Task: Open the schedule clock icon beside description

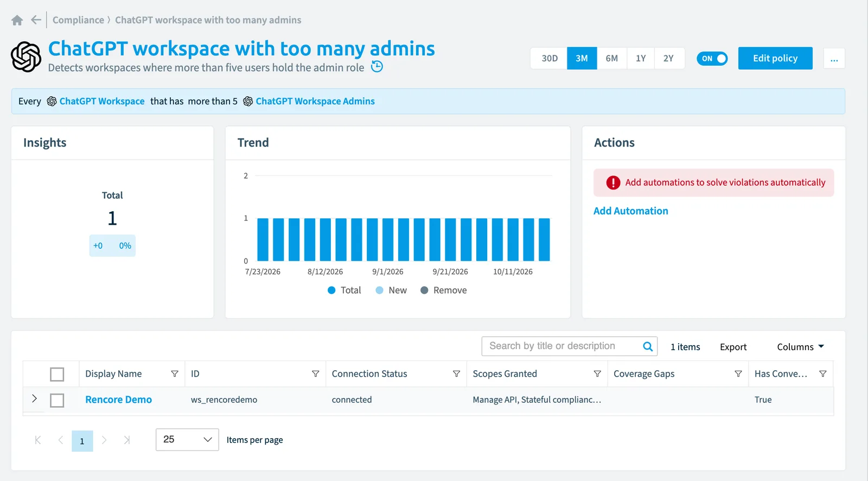Action: pyautogui.click(x=377, y=67)
